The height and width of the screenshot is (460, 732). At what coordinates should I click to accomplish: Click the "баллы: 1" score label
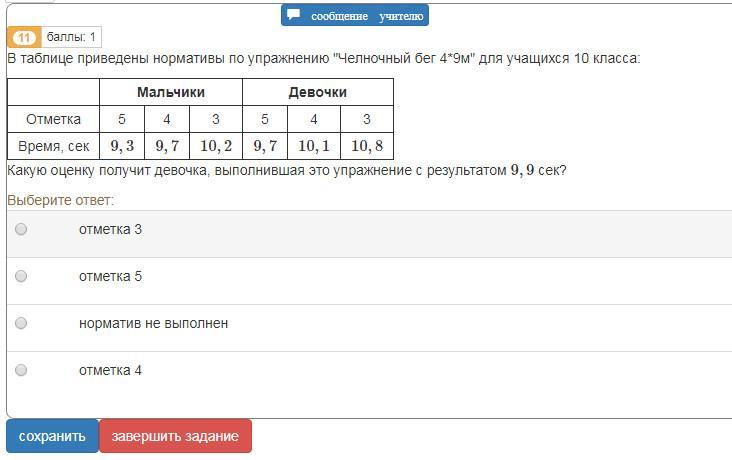[71, 38]
